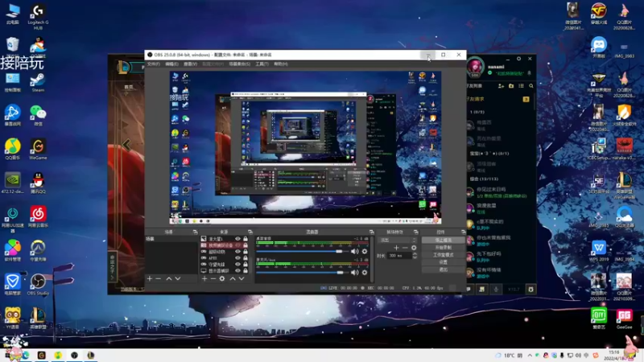The image size is (644, 362).
Task: Remove the selected scene with minus icon
Action: tap(158, 278)
